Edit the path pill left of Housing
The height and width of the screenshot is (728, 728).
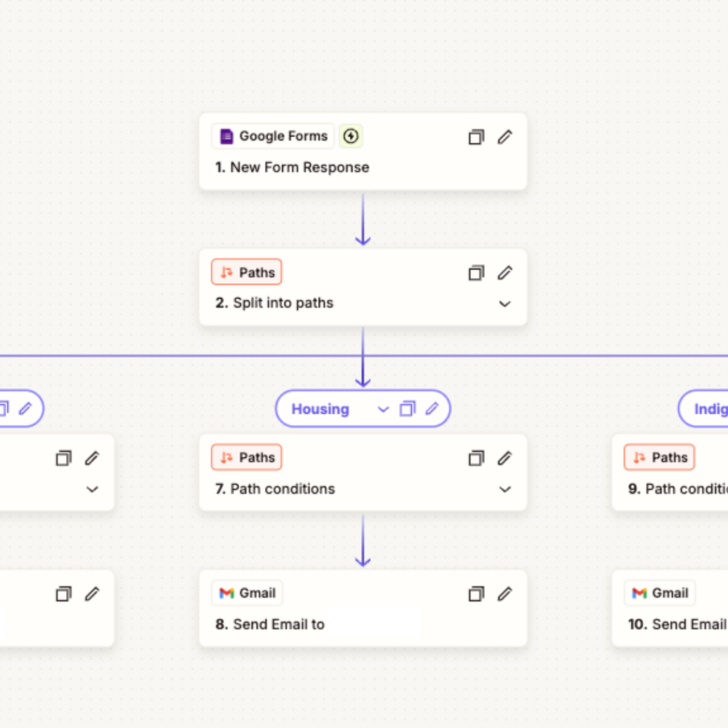25,408
